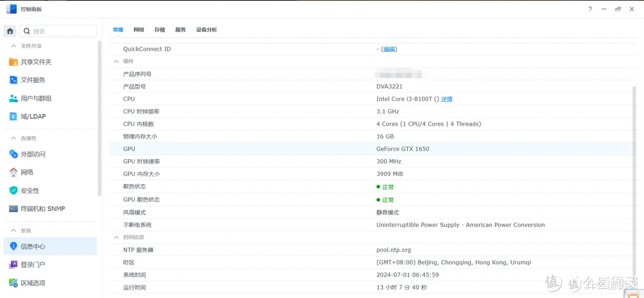Select the GeForce GTX 1650 value
Screen dimensions: 644x298
pos(403,149)
